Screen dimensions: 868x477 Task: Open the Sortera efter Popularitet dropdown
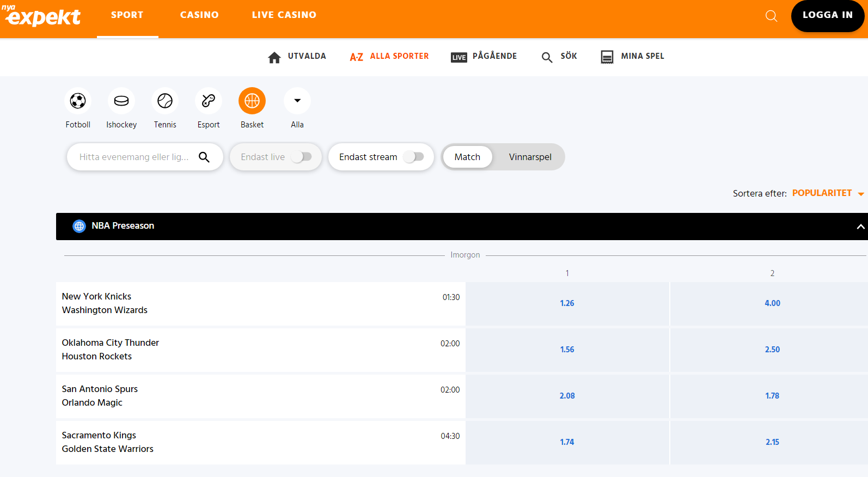point(827,193)
